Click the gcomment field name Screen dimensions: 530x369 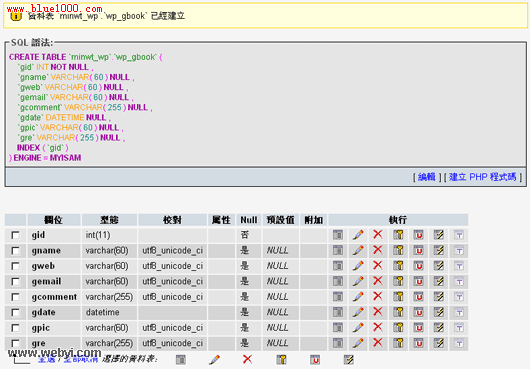click(54, 297)
